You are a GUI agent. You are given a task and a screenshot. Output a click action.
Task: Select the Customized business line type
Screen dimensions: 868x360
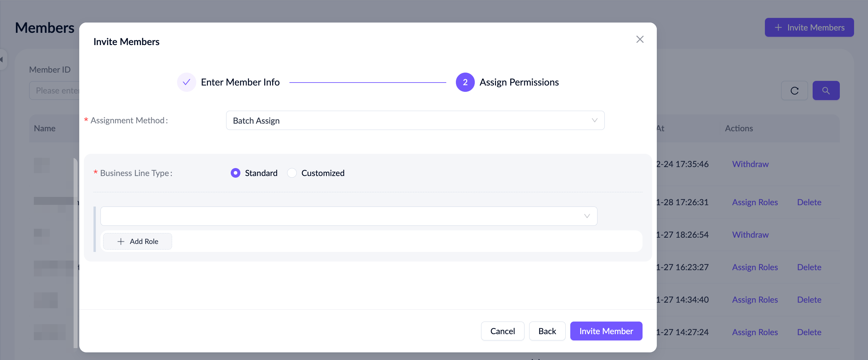point(292,173)
